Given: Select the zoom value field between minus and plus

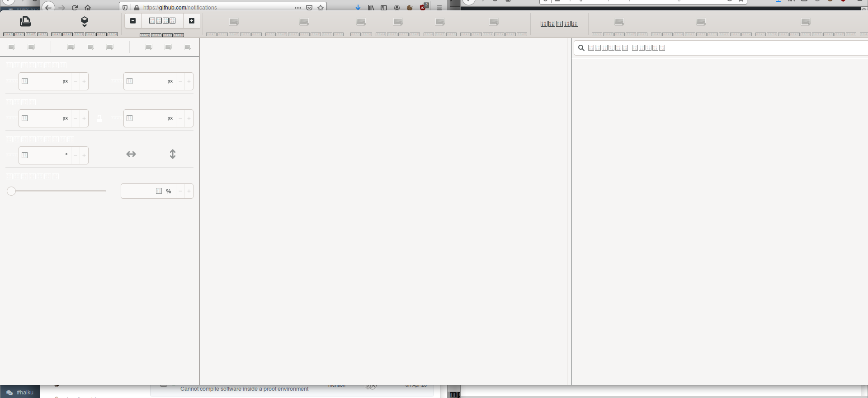Looking at the screenshot, I should (162, 21).
